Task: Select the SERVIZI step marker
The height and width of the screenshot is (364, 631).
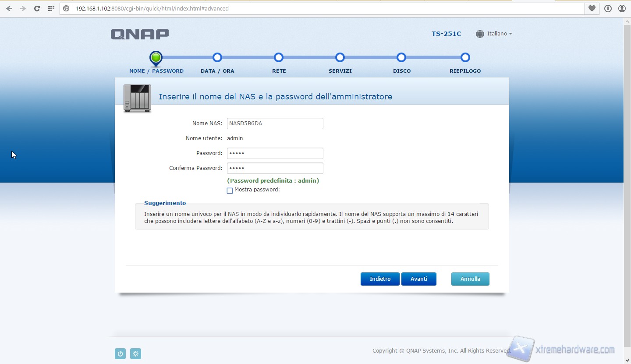Action: [340, 58]
